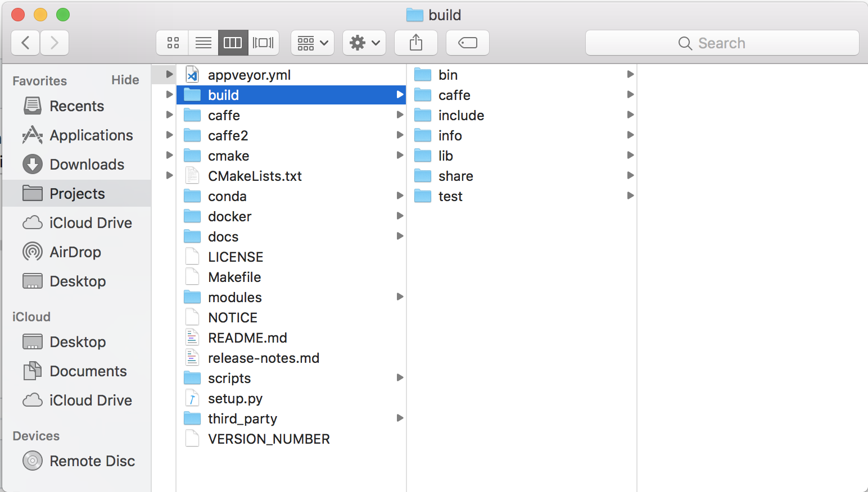
Task: Select the include folder inside build
Action: click(461, 115)
